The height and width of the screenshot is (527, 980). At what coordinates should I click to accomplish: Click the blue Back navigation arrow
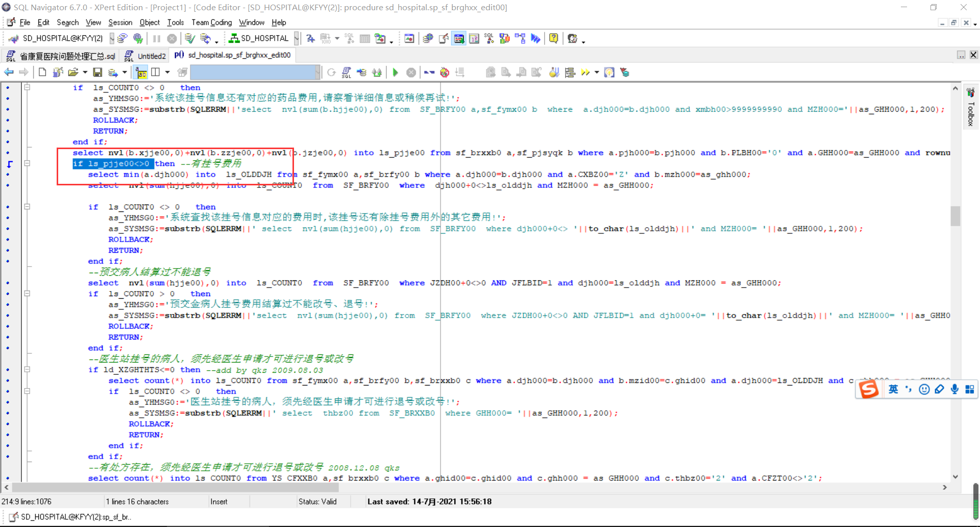pyautogui.click(x=9, y=73)
